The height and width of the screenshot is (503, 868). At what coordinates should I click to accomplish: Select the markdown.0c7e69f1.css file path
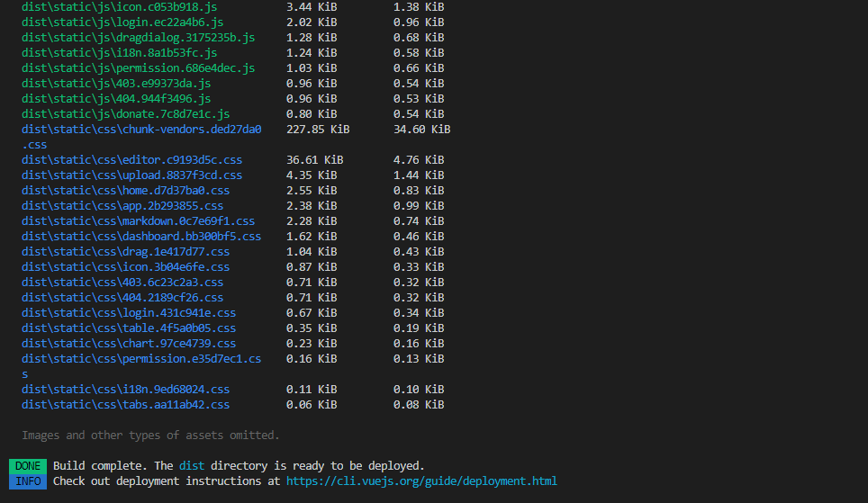click(139, 221)
